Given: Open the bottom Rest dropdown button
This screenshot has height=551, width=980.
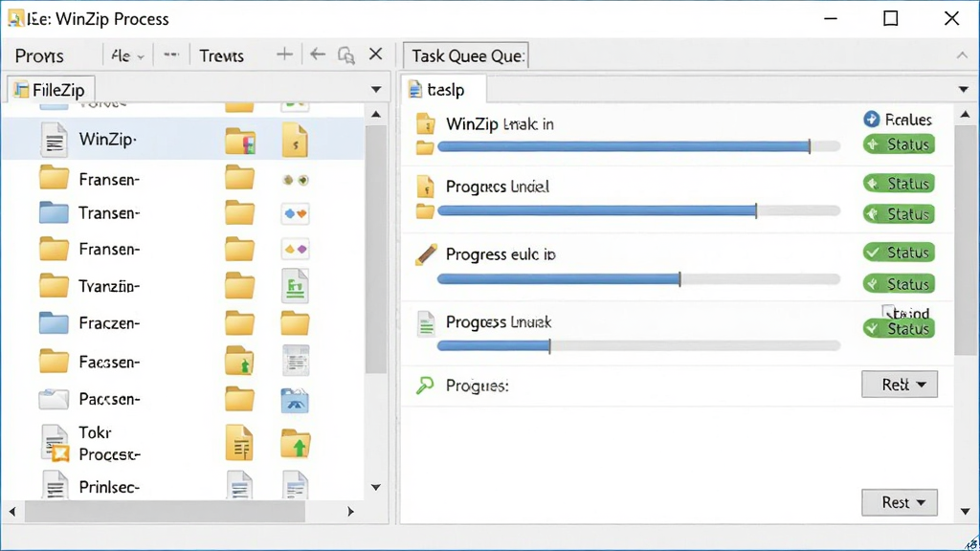Looking at the screenshot, I should point(900,502).
